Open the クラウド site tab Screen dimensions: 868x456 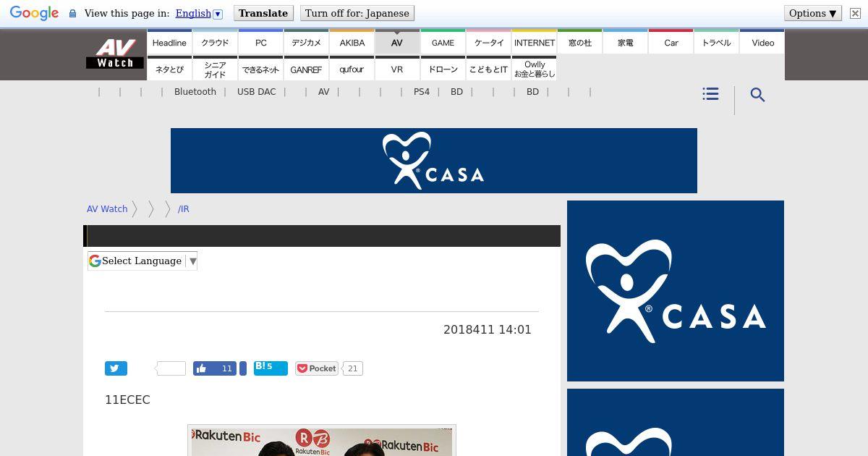coord(215,43)
